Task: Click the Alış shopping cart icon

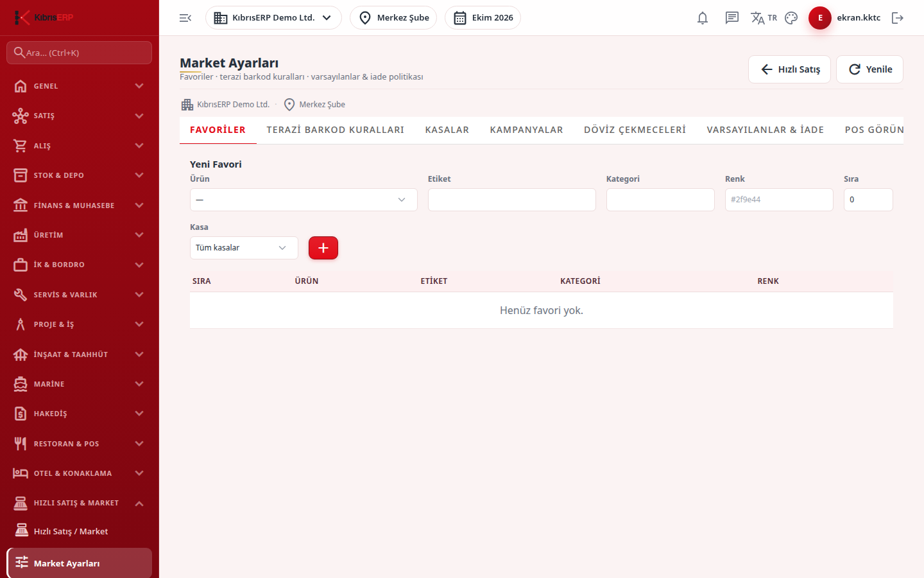Action: [x=21, y=146]
